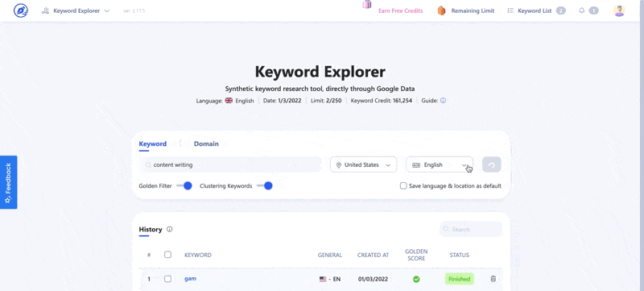
Task: Toggle the Clustering Keywords switch
Action: click(265, 185)
